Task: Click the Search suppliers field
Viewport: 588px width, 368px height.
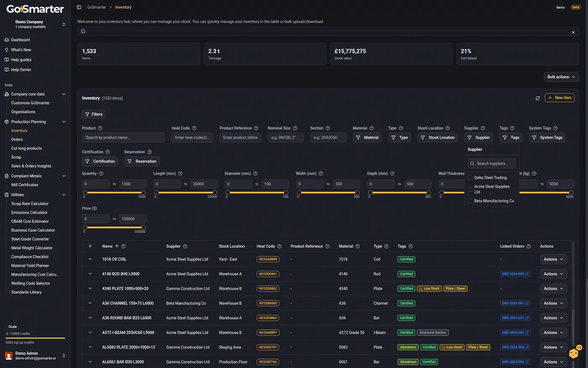Action: (x=492, y=164)
